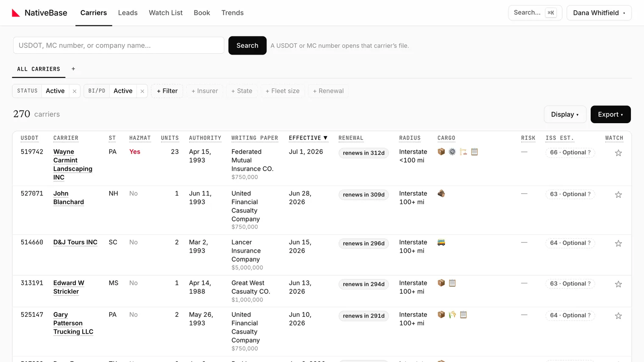The height and width of the screenshot is (362, 644).
Task: Open Gary Patterson Trucking LLC carrier link
Action: tap(73, 323)
